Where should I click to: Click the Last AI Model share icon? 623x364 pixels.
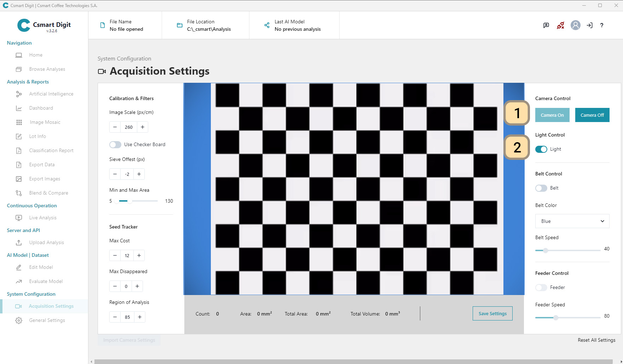click(267, 25)
